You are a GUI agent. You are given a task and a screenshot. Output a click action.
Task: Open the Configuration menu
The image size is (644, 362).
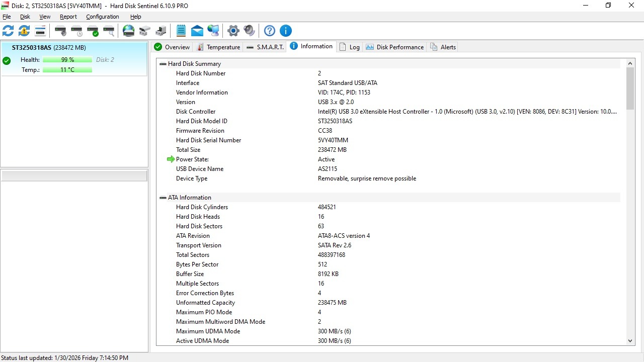click(102, 17)
